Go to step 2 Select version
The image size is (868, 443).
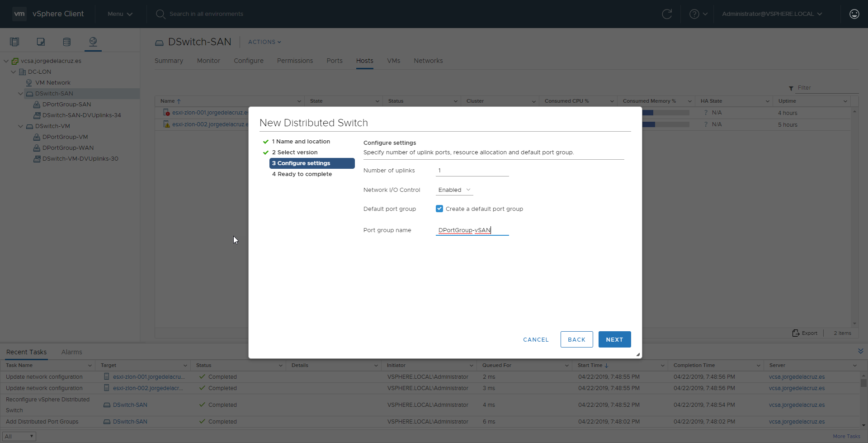point(295,152)
